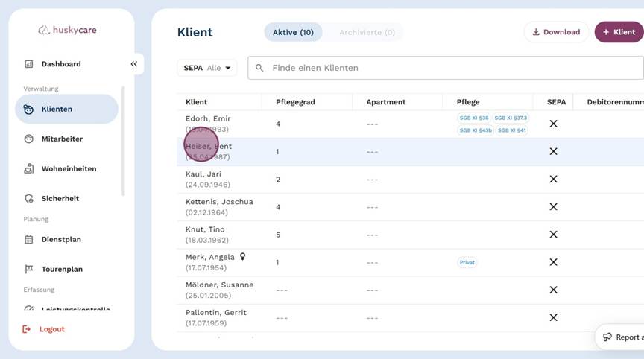The height and width of the screenshot is (359, 644).
Task: Click the Tourenplan flag icon
Action: [28, 270]
